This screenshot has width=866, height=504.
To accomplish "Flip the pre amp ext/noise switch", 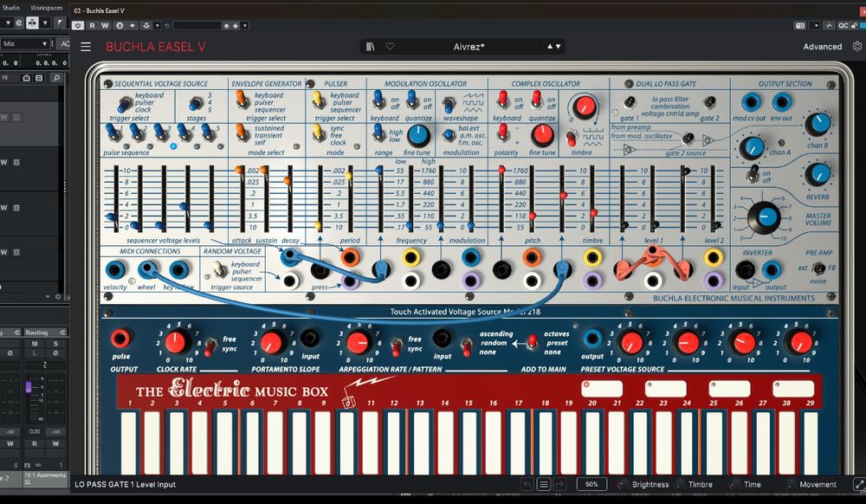I will point(819,268).
